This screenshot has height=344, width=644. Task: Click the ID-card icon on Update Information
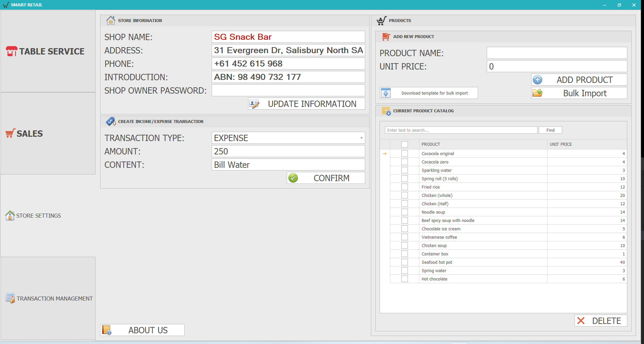[255, 104]
